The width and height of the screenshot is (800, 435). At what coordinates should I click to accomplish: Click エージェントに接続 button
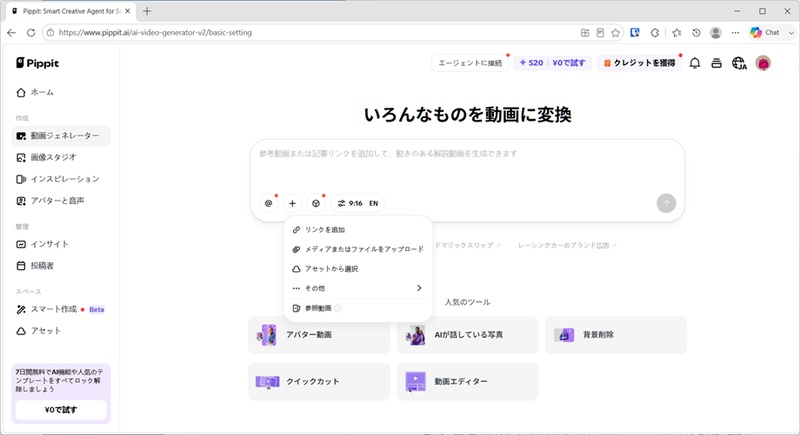tap(470, 63)
